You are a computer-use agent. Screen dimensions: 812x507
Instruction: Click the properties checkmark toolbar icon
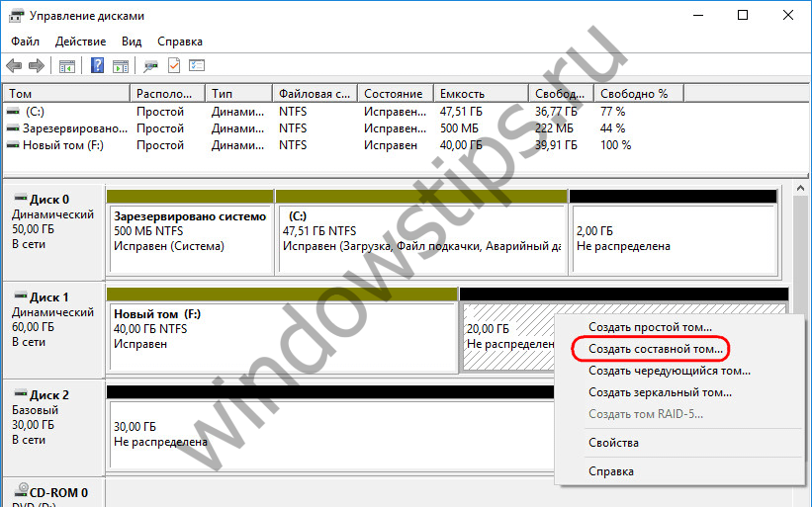[174, 66]
